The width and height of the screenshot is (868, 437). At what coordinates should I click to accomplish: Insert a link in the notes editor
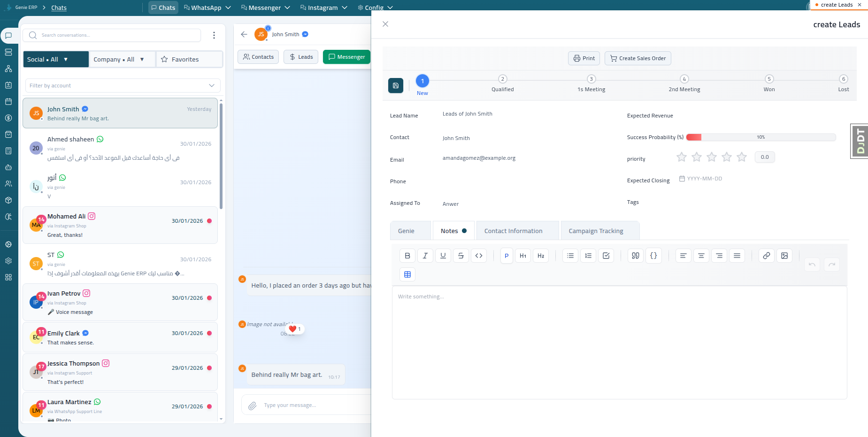(766, 256)
